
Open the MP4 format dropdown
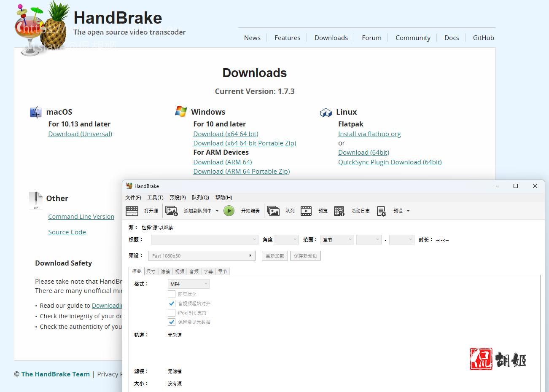click(x=188, y=284)
